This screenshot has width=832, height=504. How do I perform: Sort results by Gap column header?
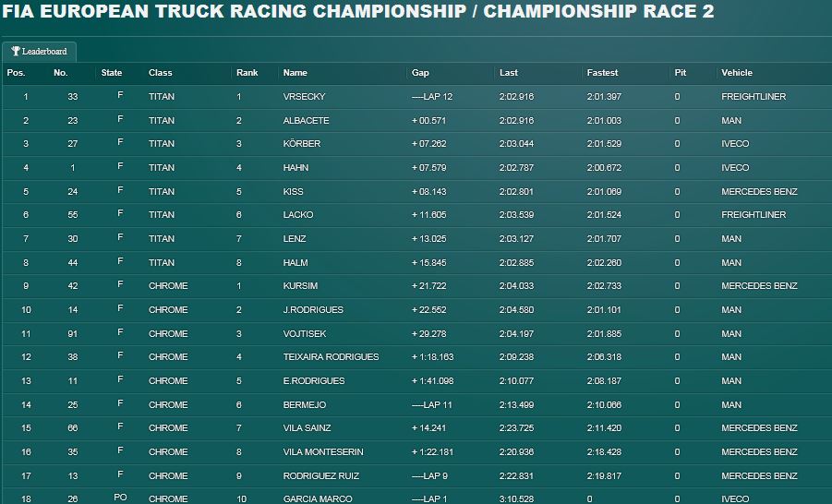[x=421, y=73]
